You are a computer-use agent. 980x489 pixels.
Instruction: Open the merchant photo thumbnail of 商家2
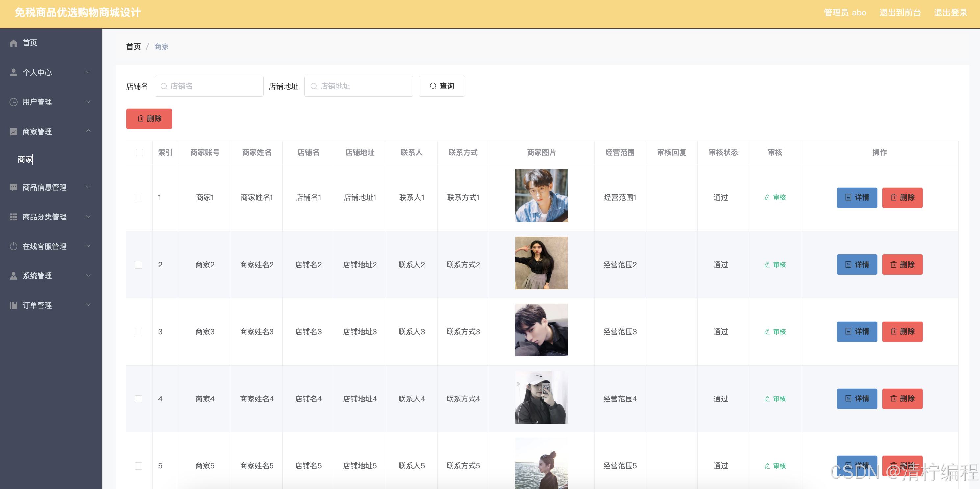(541, 263)
